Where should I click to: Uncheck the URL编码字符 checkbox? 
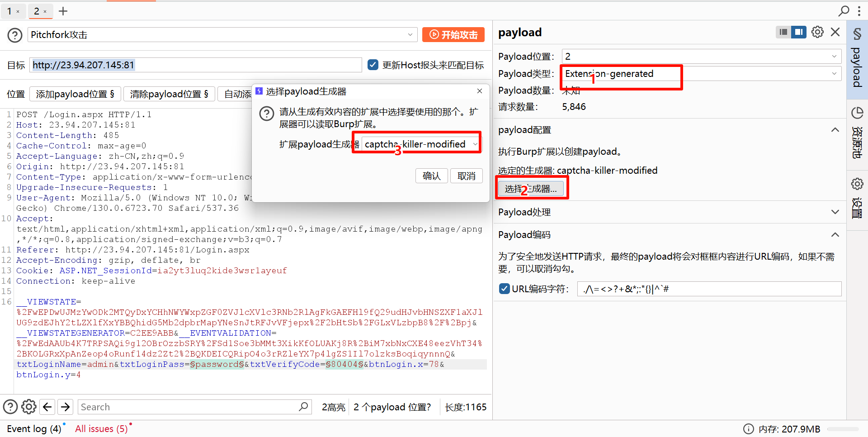(504, 289)
